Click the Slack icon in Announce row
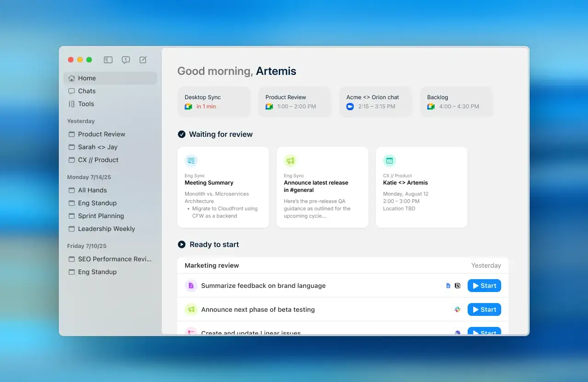Viewport: 588px width, 382px height. 458,309
